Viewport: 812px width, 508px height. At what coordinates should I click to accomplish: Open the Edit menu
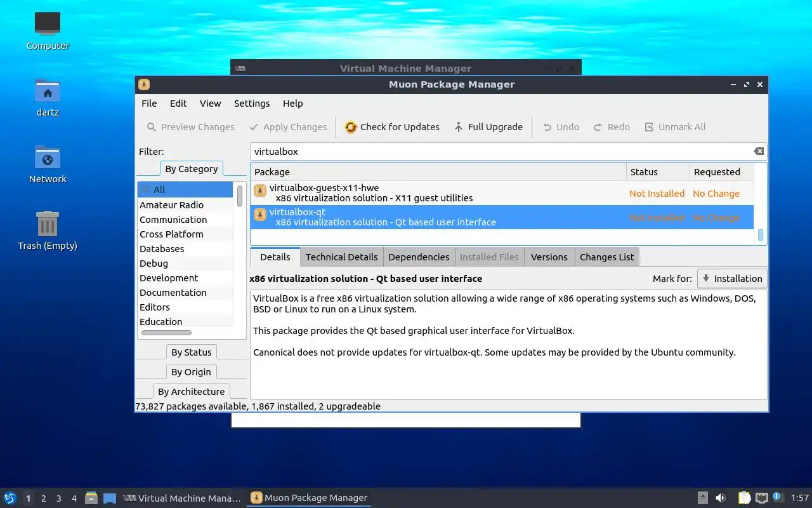click(x=178, y=104)
